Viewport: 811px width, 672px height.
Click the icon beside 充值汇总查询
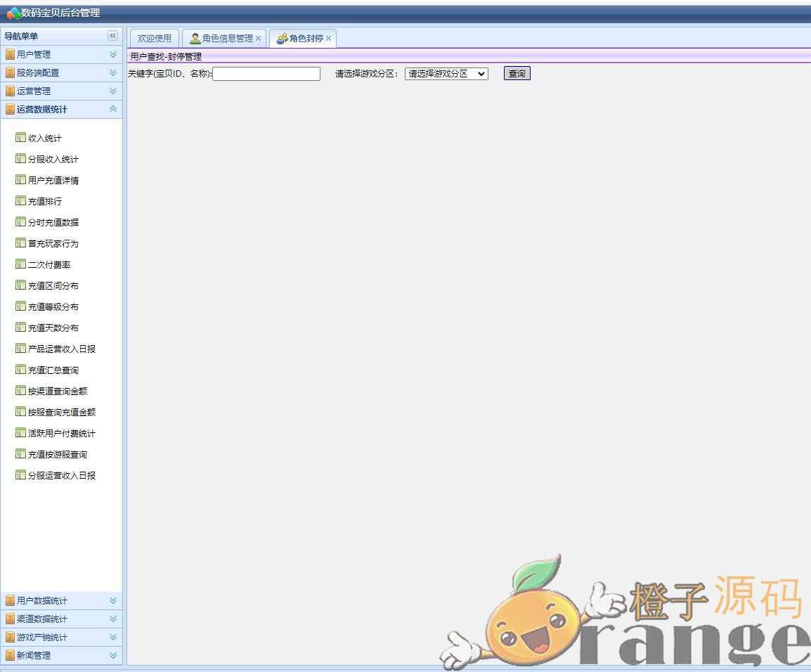(x=20, y=370)
